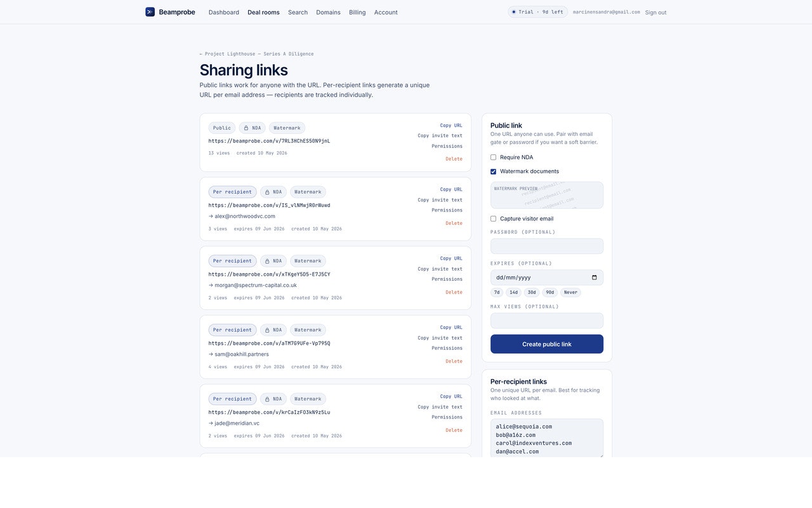This screenshot has height=508, width=812.
Task: Open the Search page
Action: pos(298,12)
